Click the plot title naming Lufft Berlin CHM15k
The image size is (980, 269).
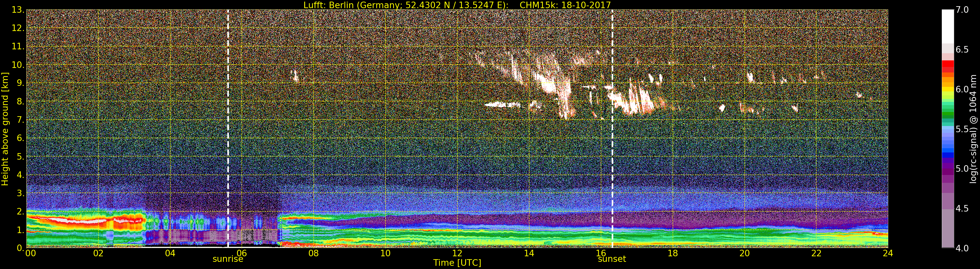(457, 5)
